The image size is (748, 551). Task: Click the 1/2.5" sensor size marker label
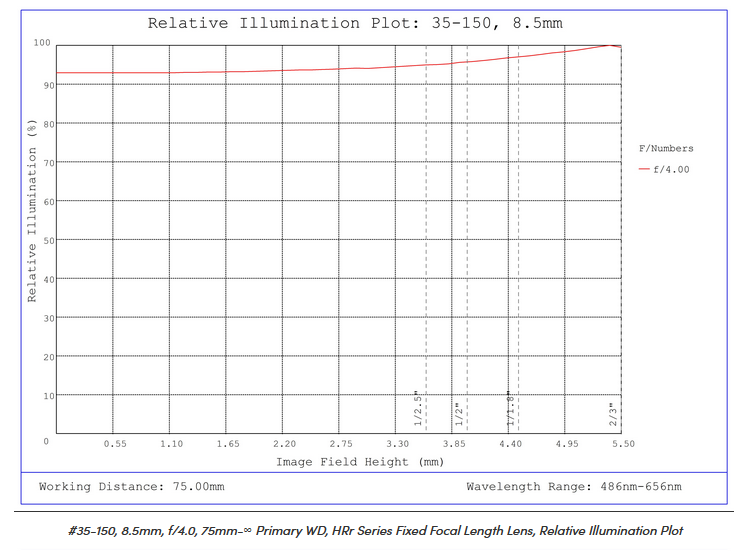click(x=419, y=409)
